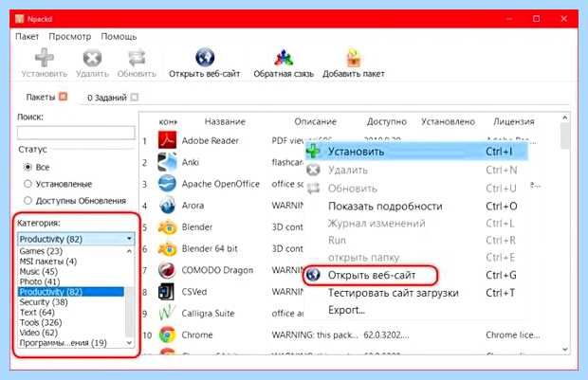Choose Tools (326) category option

pyautogui.click(x=41, y=322)
